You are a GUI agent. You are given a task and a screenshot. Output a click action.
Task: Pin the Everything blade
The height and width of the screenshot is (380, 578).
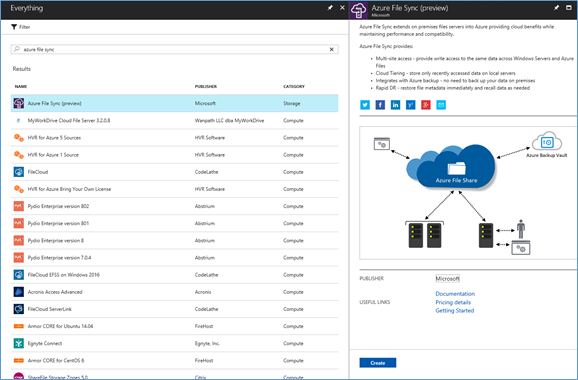click(x=330, y=8)
